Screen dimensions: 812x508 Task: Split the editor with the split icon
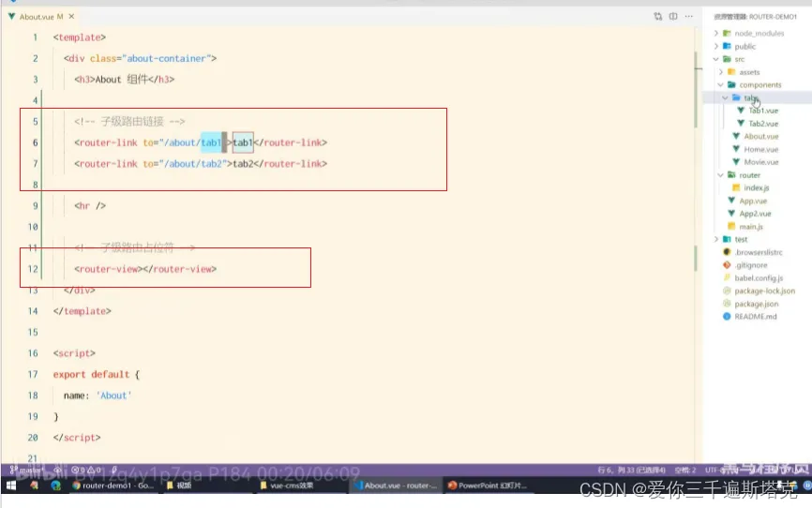tap(673, 16)
